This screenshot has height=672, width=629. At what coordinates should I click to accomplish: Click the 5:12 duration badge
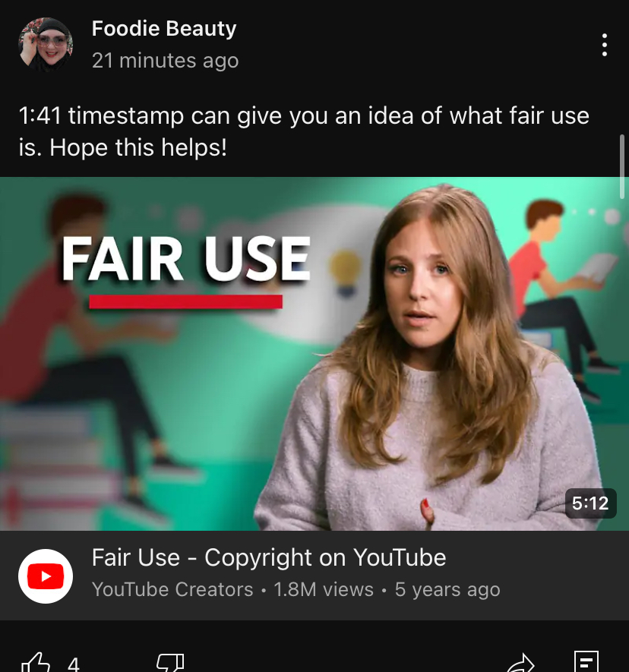pyautogui.click(x=590, y=503)
